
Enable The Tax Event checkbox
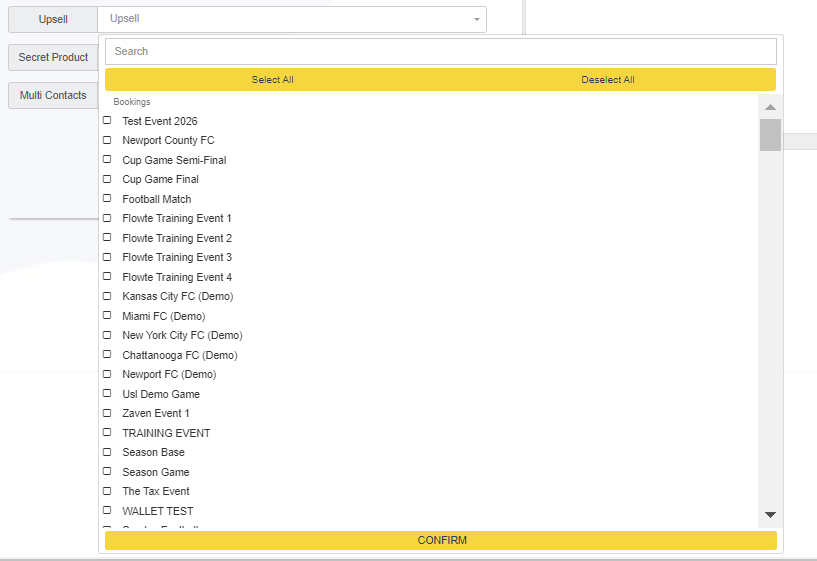107,491
